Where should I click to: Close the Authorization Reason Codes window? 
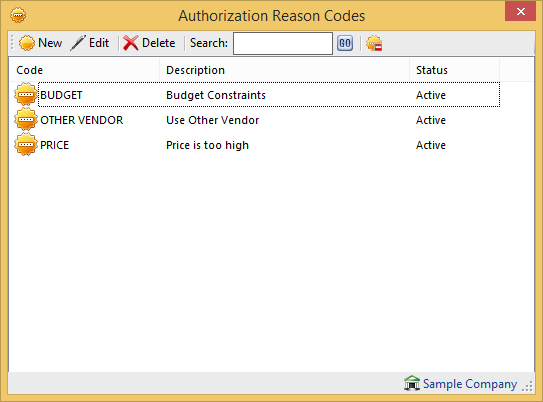point(520,11)
